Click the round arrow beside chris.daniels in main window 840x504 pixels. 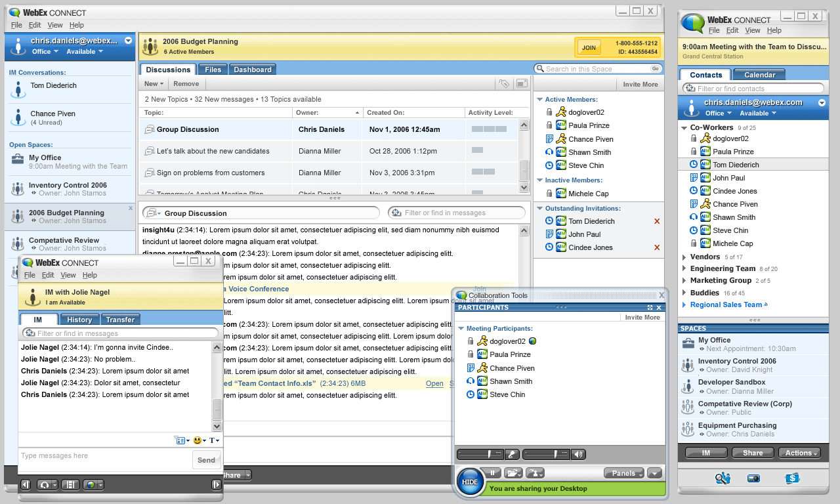click(x=129, y=41)
